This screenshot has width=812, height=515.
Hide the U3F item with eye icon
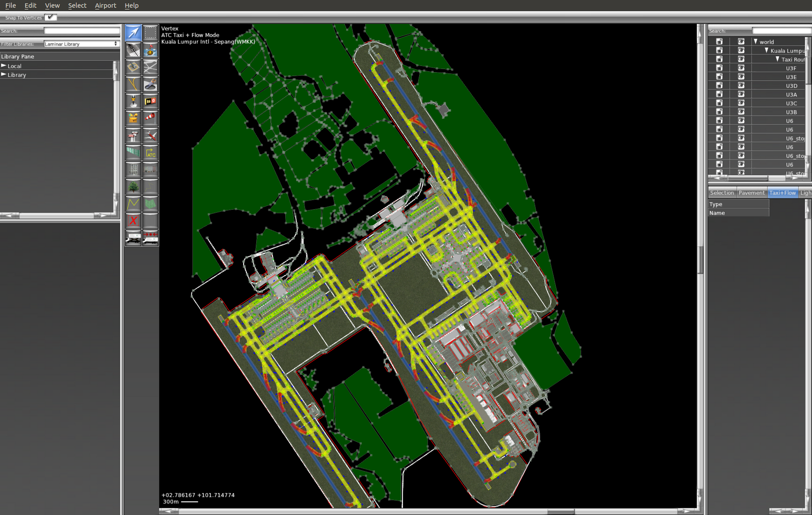click(741, 68)
